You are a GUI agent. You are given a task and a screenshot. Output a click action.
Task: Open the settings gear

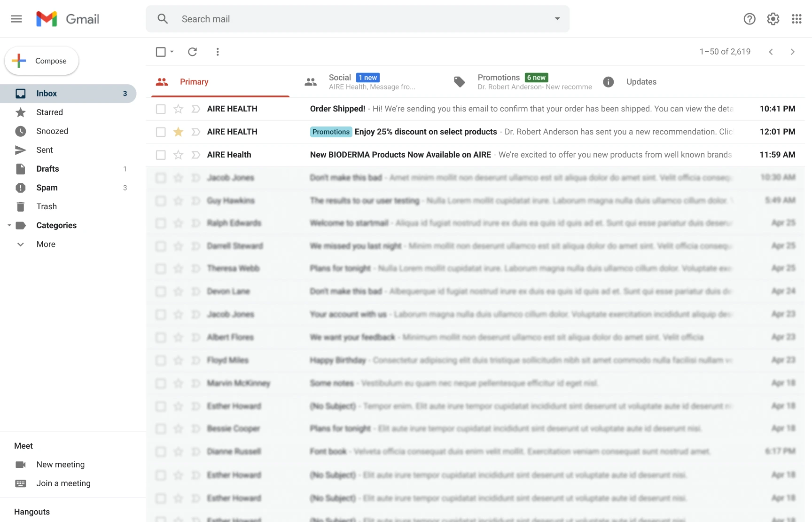pyautogui.click(x=773, y=19)
